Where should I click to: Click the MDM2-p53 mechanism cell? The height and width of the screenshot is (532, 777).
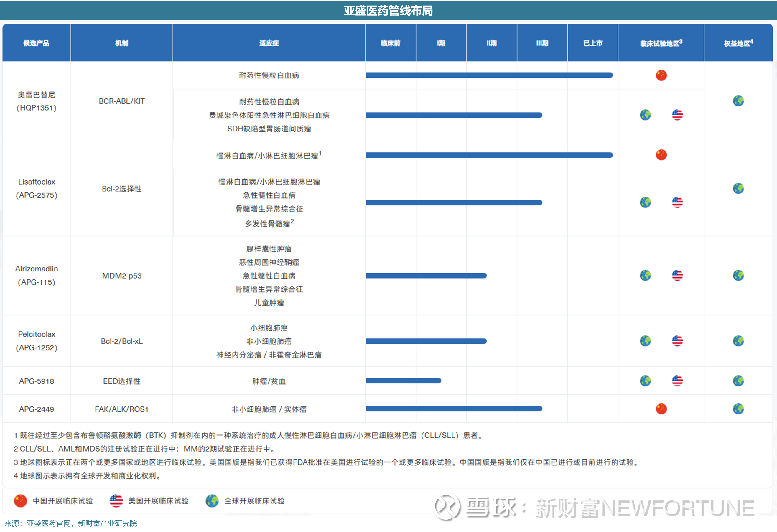(122, 276)
